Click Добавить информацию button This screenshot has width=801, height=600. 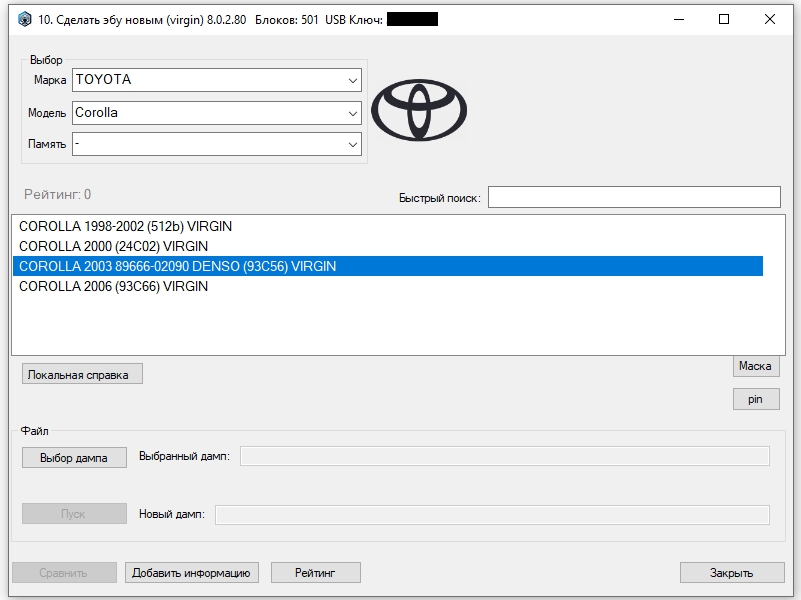point(192,573)
